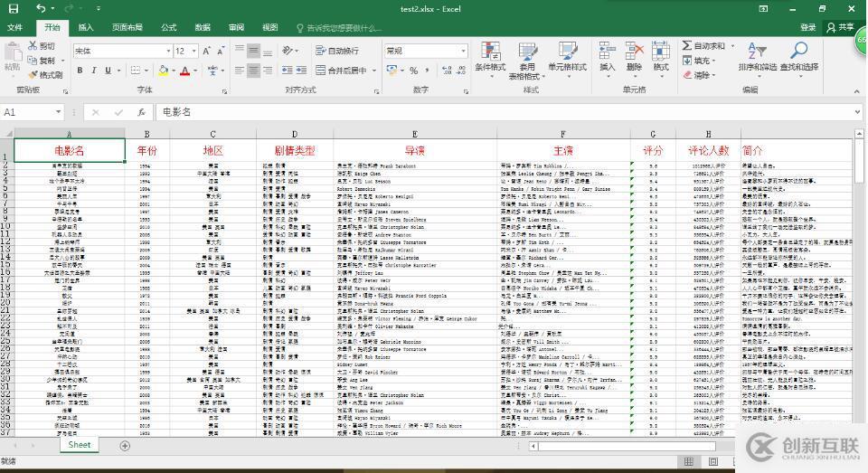The image size is (868, 473).
Task: Click the AutoSum (自动求和) sigma icon
Action: point(687,46)
